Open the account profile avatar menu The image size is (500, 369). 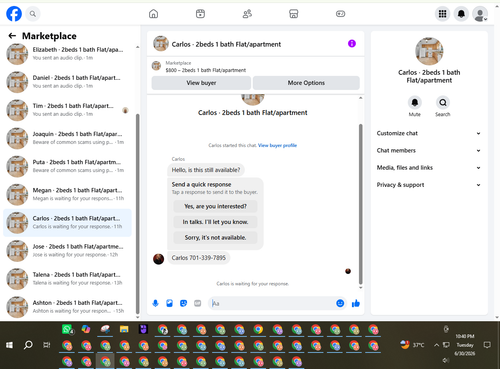(x=480, y=14)
